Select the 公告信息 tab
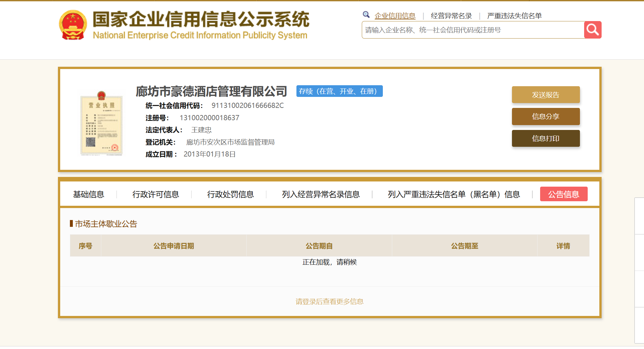Screen dimensions: 644x349 (x=564, y=194)
